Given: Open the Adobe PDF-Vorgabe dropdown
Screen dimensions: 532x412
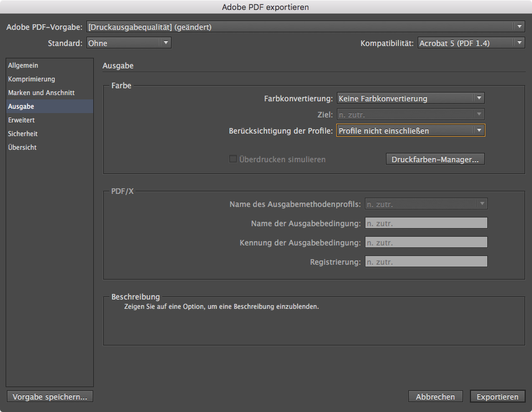Looking at the screenshot, I should point(305,27).
